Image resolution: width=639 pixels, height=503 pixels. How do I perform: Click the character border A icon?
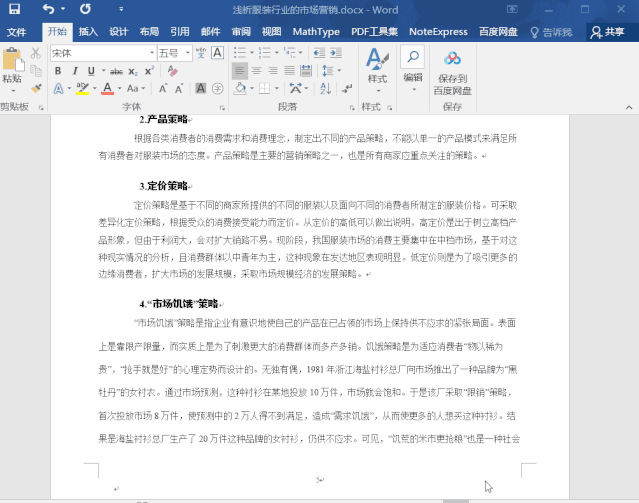point(218,53)
